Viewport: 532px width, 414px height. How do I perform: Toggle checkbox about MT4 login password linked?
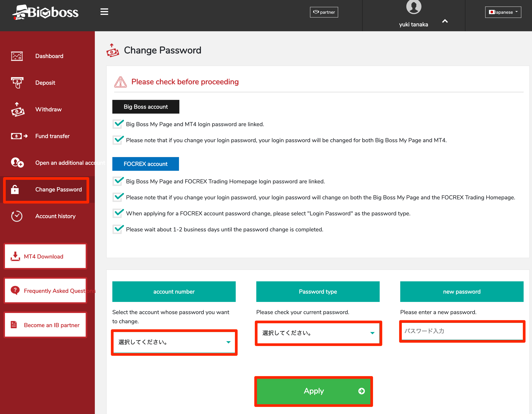[x=118, y=124]
